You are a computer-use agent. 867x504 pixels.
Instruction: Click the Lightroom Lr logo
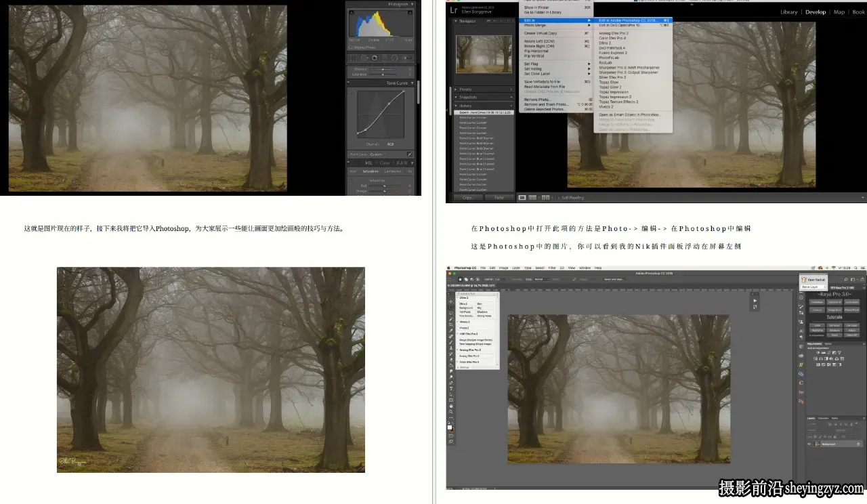pyautogui.click(x=454, y=10)
